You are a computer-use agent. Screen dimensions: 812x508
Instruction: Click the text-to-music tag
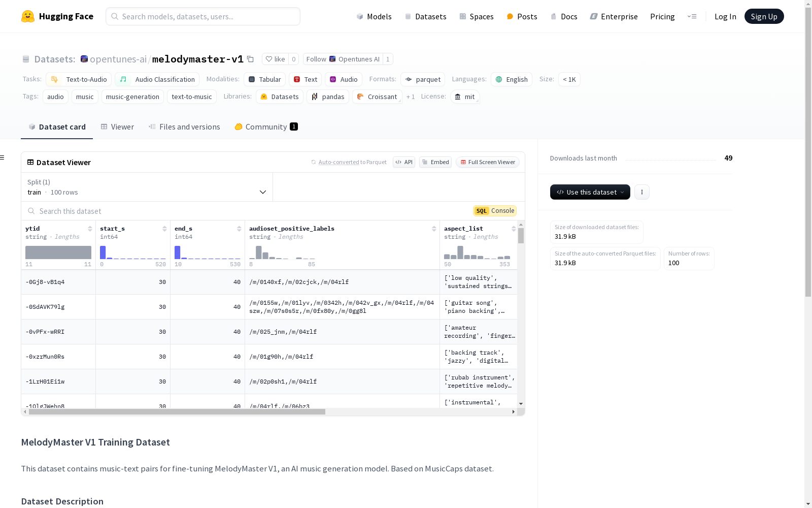coord(192,97)
